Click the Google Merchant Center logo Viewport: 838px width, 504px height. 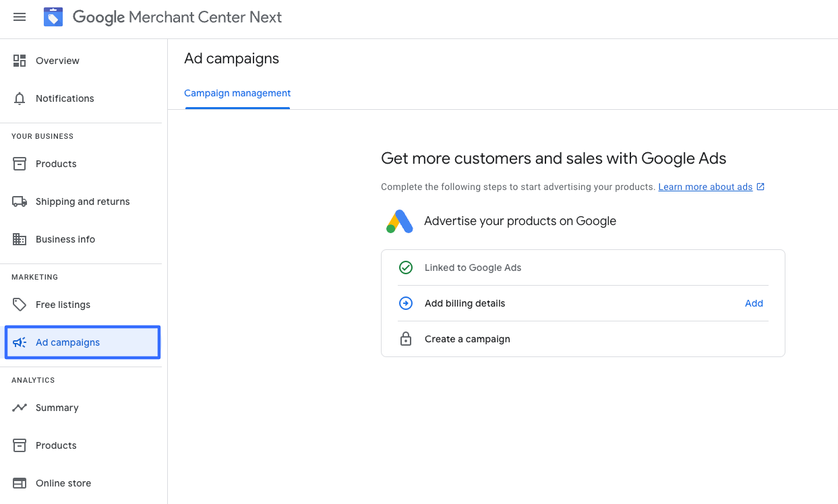click(x=53, y=17)
